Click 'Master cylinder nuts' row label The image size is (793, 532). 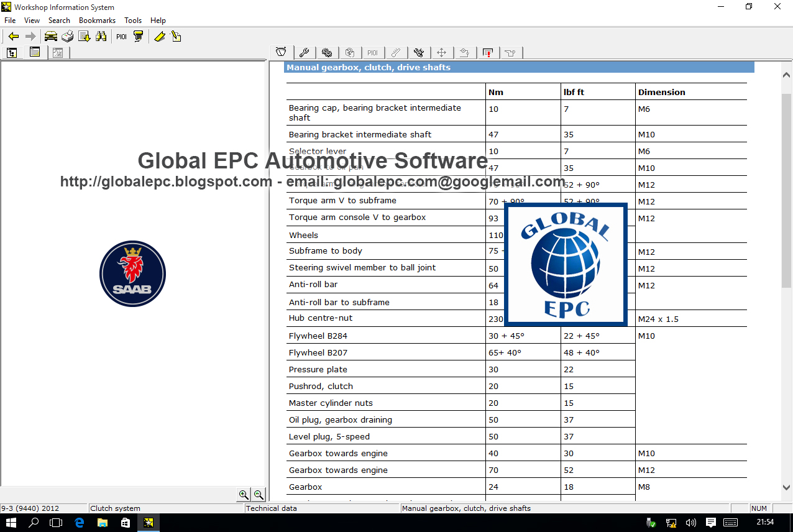[331, 403]
